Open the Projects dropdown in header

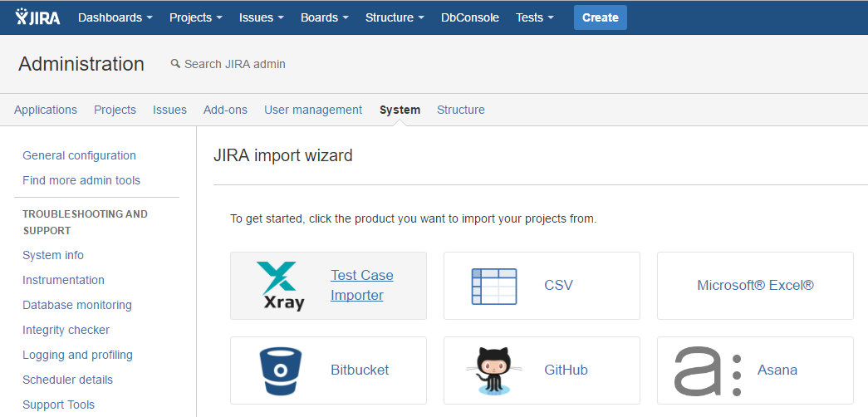pos(196,17)
